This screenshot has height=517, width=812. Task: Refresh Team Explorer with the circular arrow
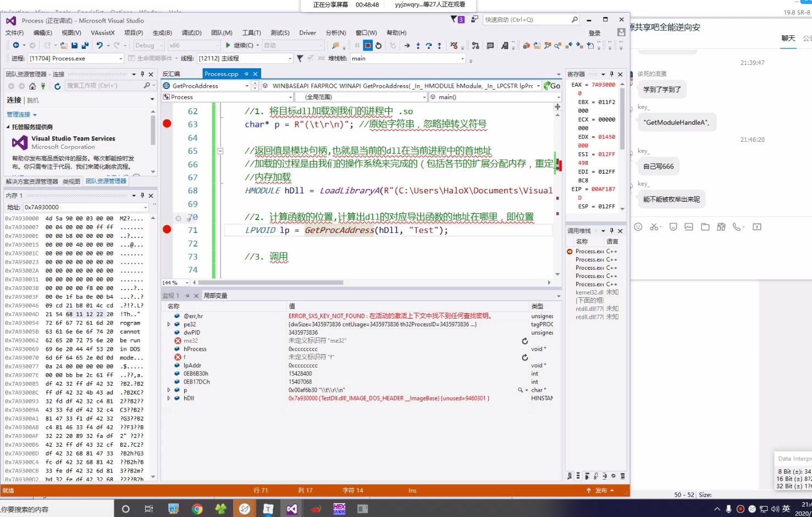click(57, 86)
